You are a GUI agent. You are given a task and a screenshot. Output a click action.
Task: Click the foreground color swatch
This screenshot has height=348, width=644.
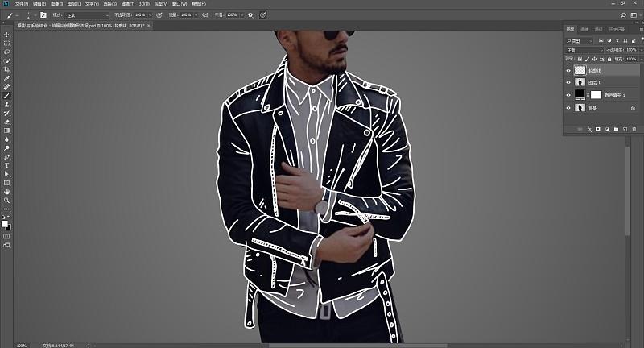point(5,223)
